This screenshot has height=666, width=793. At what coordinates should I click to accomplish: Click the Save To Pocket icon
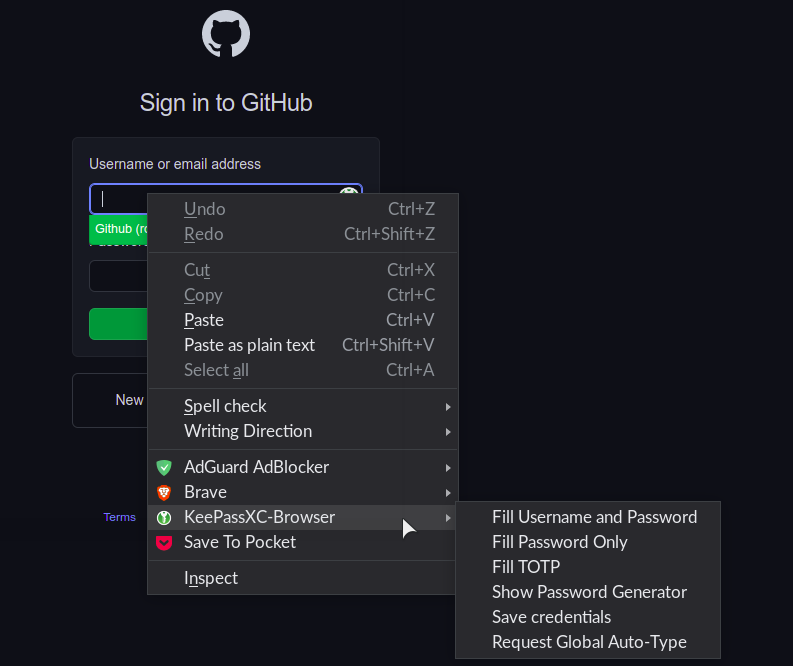coord(164,542)
